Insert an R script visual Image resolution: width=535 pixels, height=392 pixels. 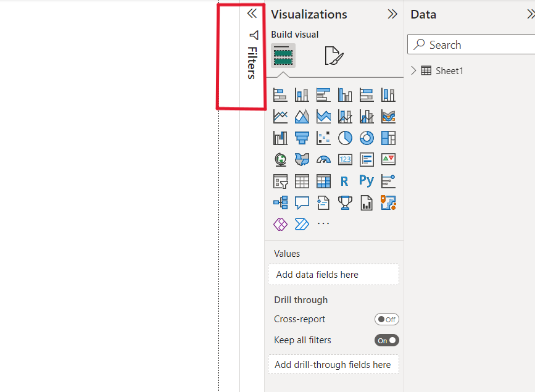point(345,181)
